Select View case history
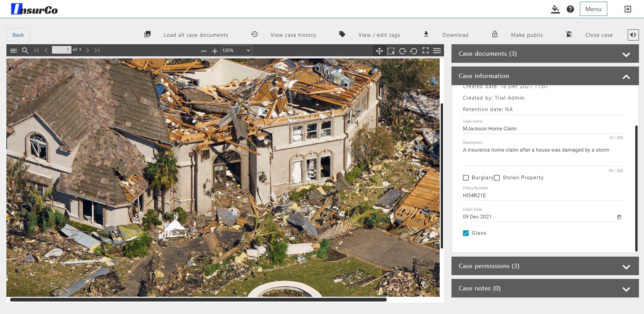 click(x=293, y=35)
